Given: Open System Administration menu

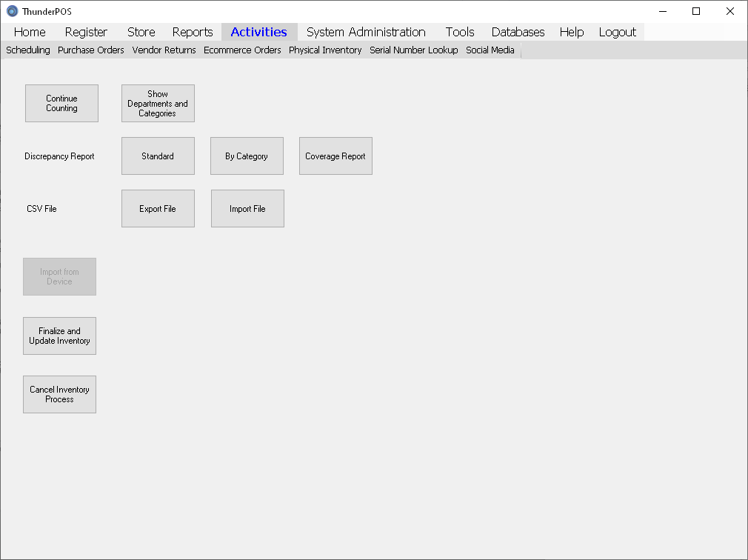Looking at the screenshot, I should (366, 32).
